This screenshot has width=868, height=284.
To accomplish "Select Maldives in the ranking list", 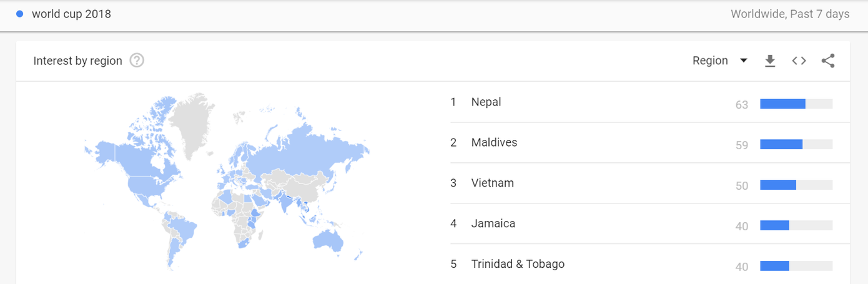I will pyautogui.click(x=494, y=142).
